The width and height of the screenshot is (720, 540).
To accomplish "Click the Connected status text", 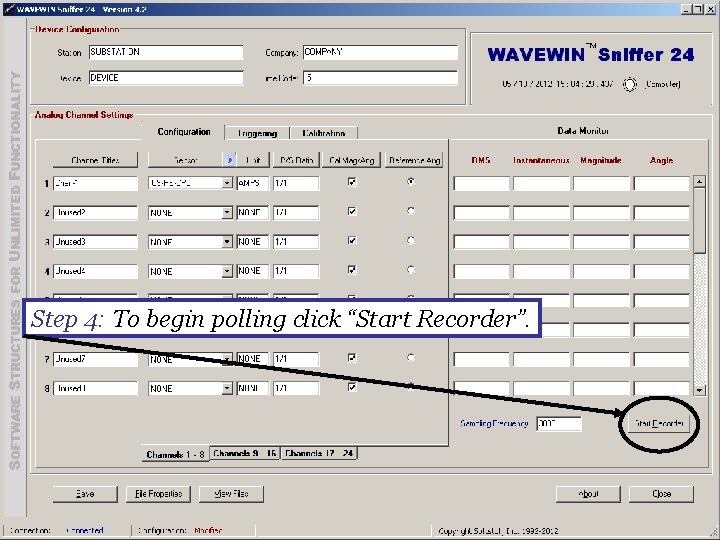I will pyautogui.click(x=85, y=530).
